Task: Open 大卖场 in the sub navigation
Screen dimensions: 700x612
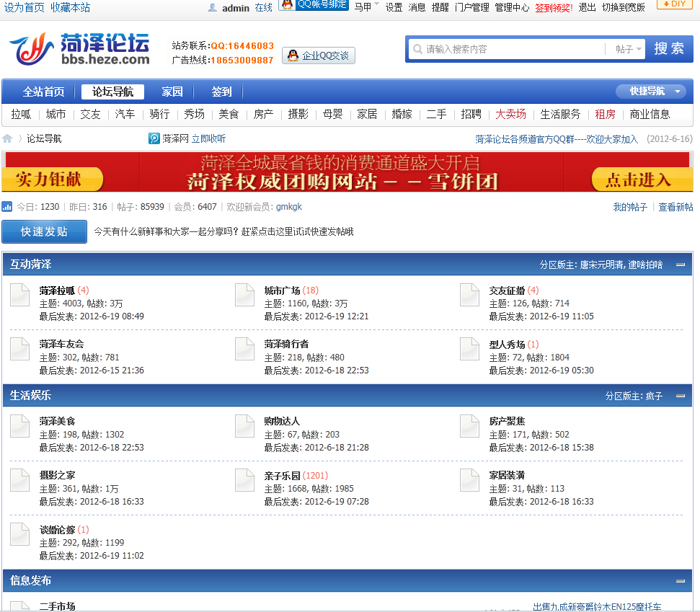Action: 510,115
